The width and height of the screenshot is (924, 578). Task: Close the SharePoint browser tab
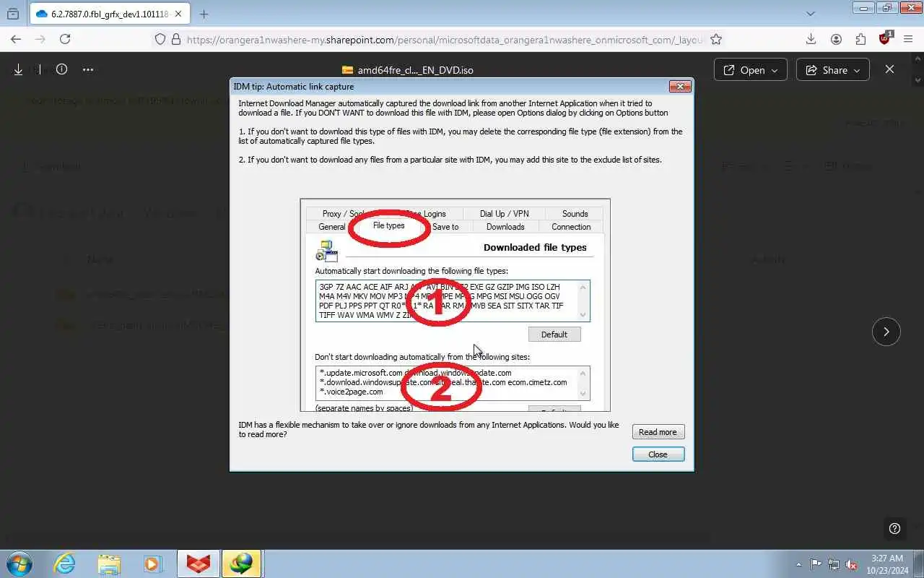178,14
